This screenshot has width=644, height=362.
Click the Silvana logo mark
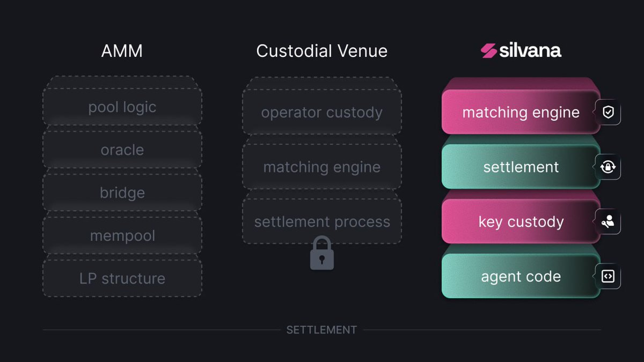pyautogui.click(x=488, y=51)
